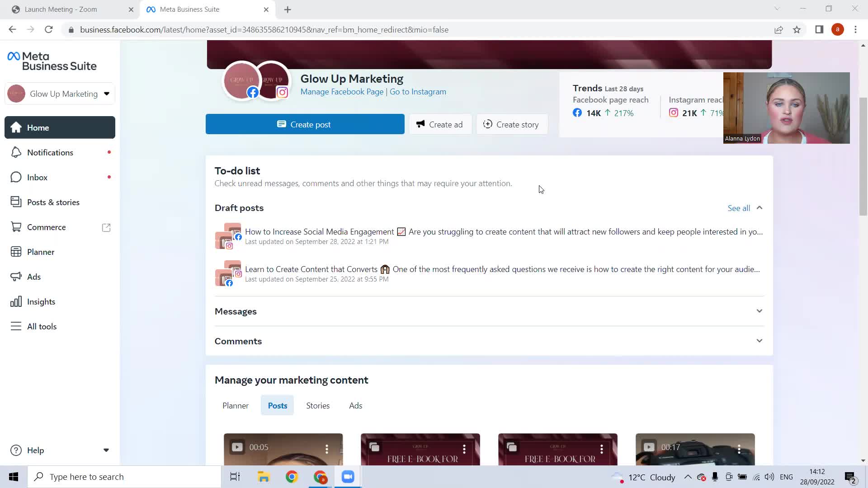The width and height of the screenshot is (868, 488).
Task: Open Go to Instagram link
Action: (418, 92)
